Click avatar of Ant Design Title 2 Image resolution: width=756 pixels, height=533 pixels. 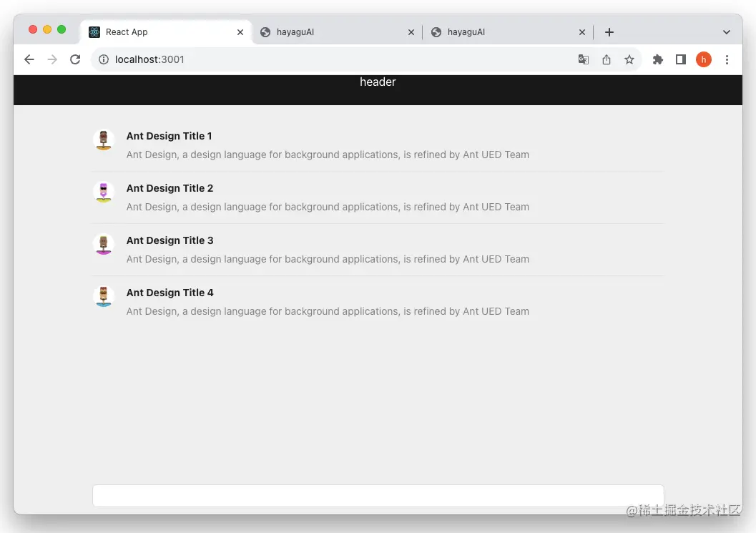(x=104, y=192)
